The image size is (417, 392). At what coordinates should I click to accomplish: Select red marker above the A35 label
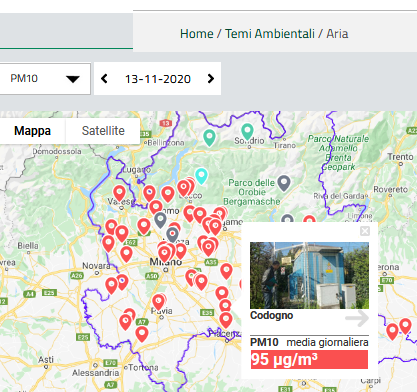click(x=208, y=248)
